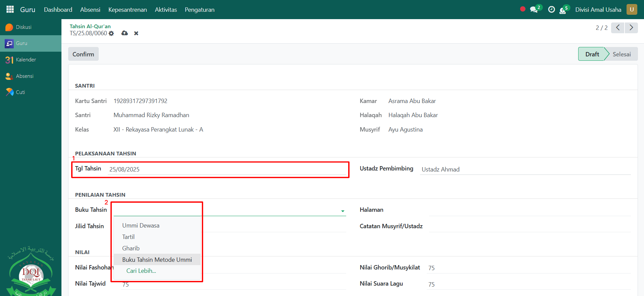Go to the next record arrow
This screenshot has width=644, height=296.
click(631, 28)
